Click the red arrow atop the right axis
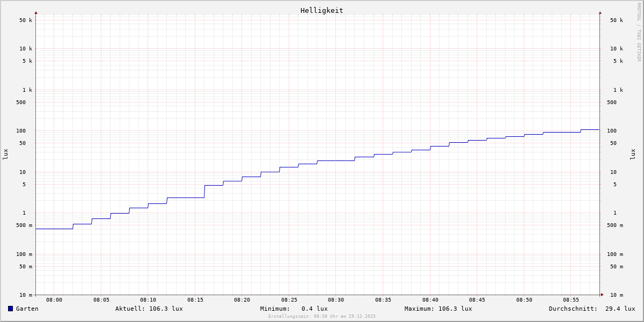The height and width of the screenshot is (322, 644). pyautogui.click(x=600, y=12)
